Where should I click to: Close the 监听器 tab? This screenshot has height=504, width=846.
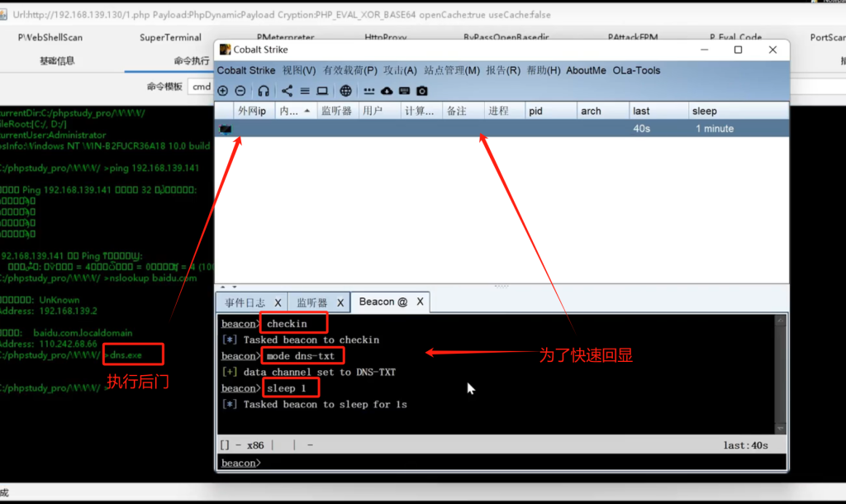tap(340, 302)
